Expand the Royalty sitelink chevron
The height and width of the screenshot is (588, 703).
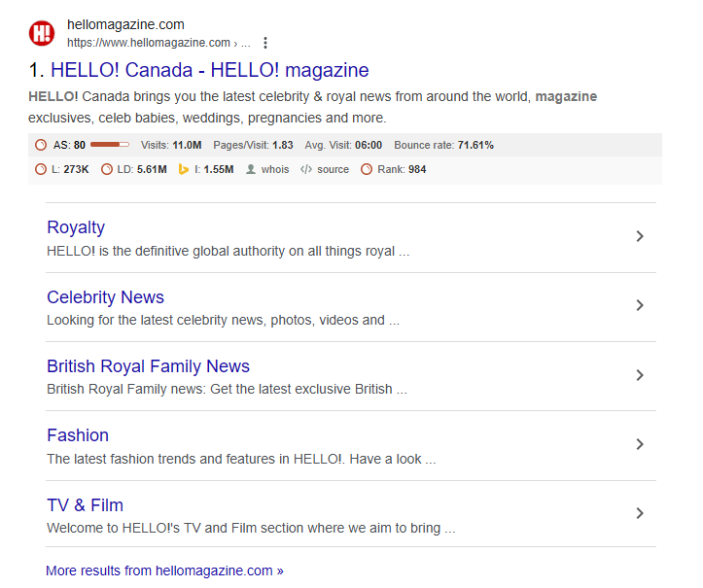point(640,236)
